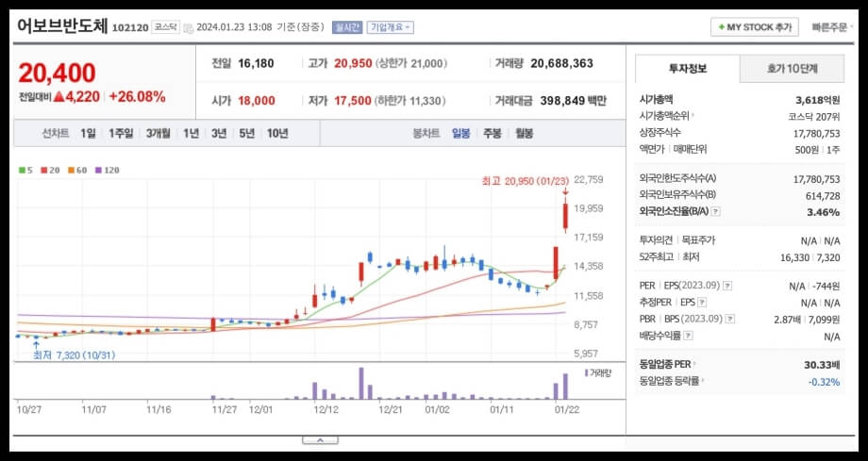Click the 어보브반도체 stock name heading

coord(62,26)
